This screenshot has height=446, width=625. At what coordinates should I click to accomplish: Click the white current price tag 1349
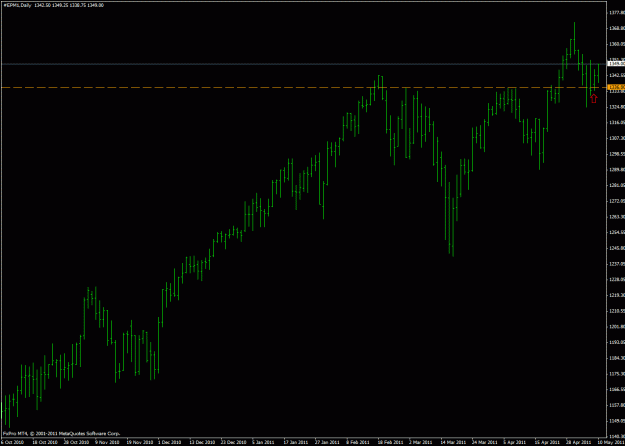point(615,63)
